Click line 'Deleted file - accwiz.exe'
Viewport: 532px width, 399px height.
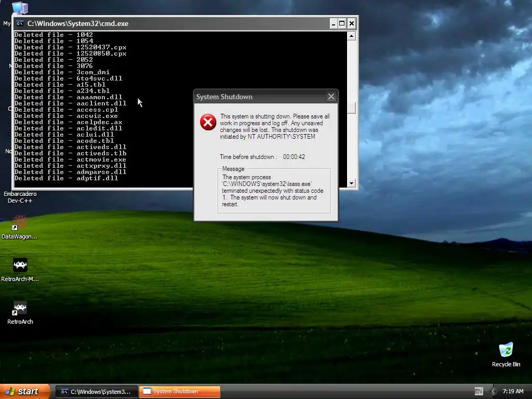click(x=66, y=116)
